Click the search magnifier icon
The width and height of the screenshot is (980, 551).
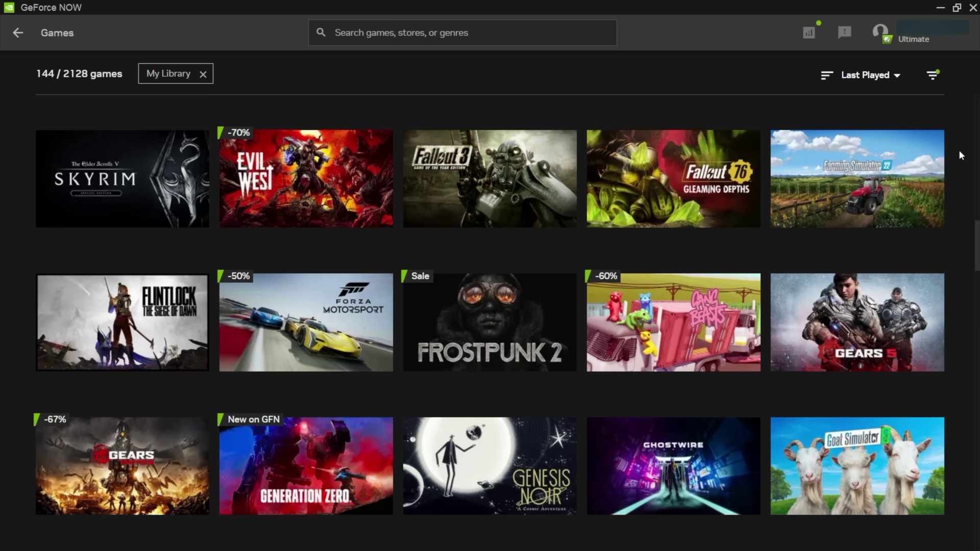tap(321, 32)
